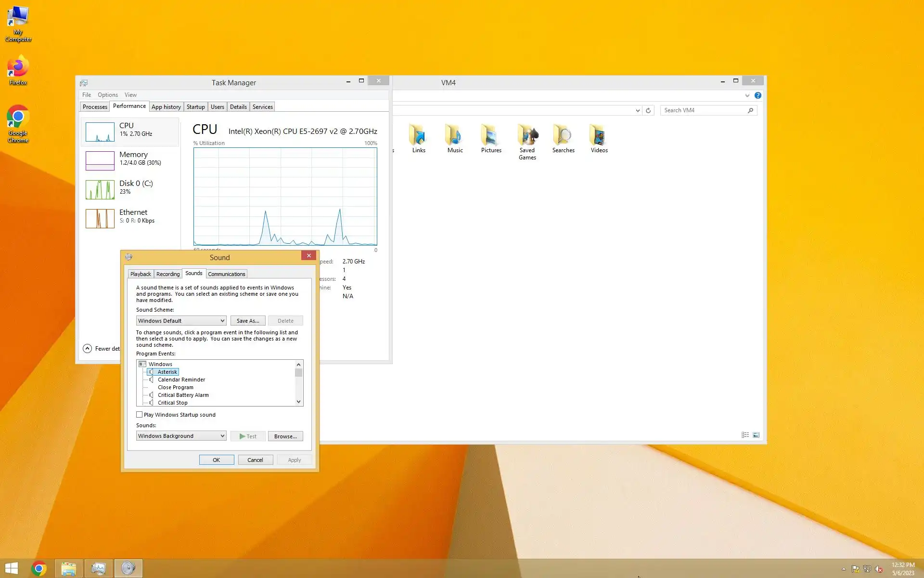Open the Music folder icon
Image resolution: width=924 pixels, height=578 pixels.
pos(455,135)
